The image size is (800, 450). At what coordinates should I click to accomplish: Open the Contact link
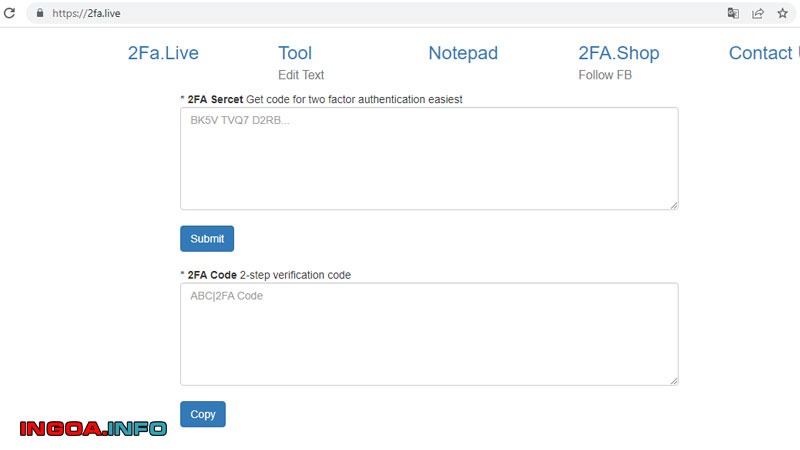pyautogui.click(x=764, y=54)
